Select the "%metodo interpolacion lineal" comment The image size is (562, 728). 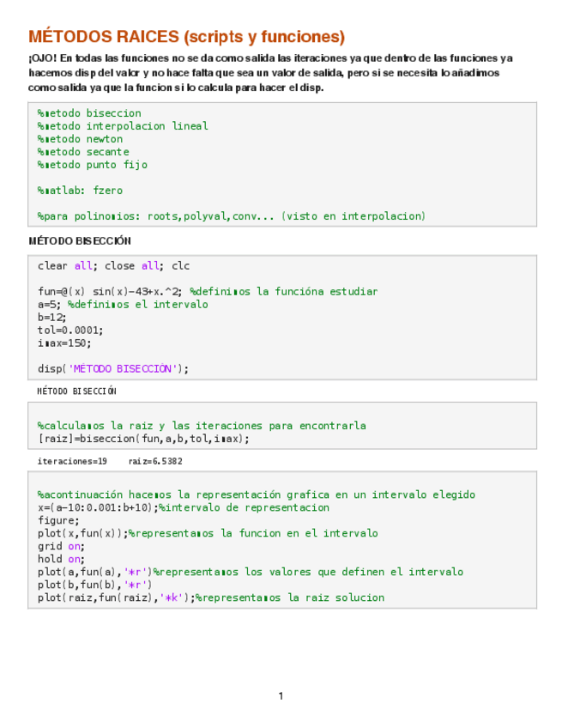pos(123,126)
